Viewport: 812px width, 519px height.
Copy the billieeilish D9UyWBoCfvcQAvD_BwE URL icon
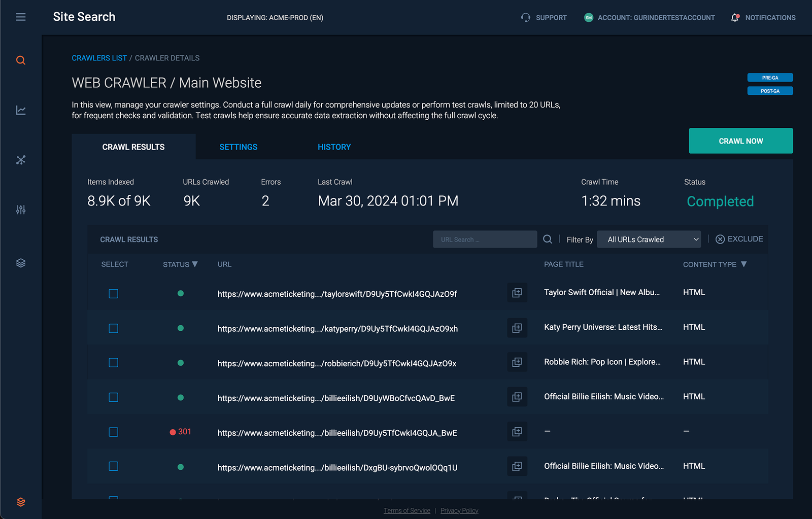point(517,397)
